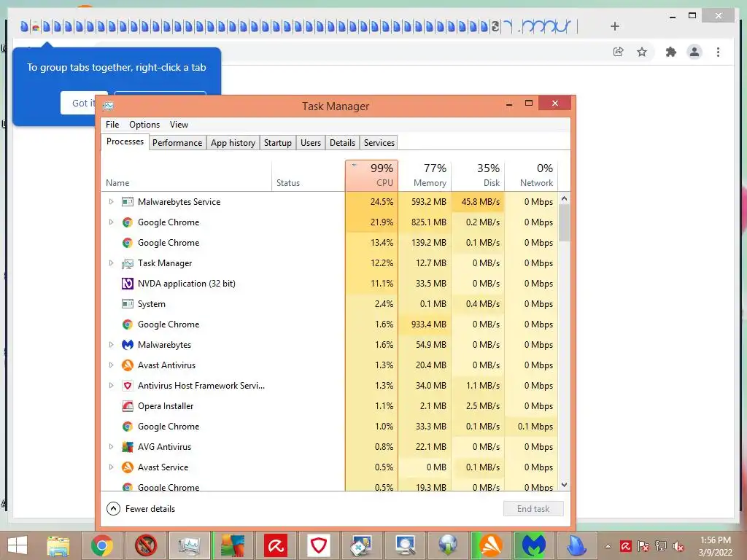Open File Explorer from the taskbar
The width and height of the screenshot is (747, 560).
click(x=58, y=545)
